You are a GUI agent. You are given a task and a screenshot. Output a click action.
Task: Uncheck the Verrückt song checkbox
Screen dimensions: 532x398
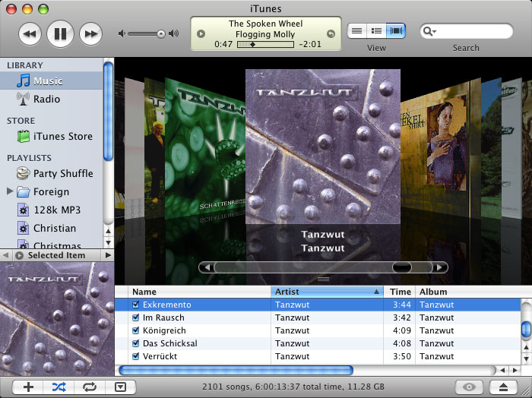tap(136, 356)
